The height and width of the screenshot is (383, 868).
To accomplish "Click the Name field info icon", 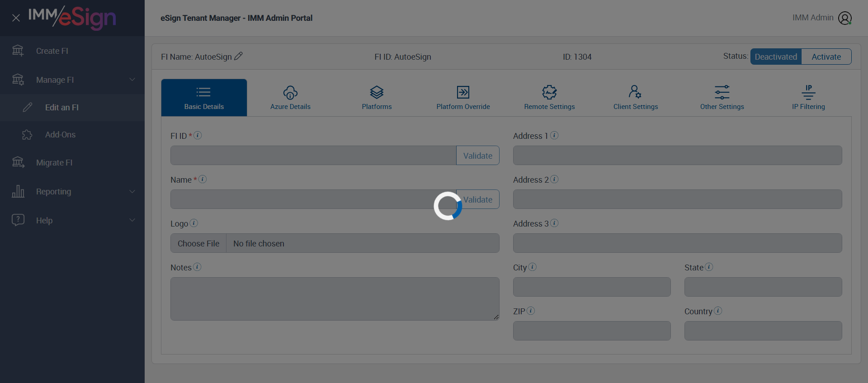I will pos(203,179).
